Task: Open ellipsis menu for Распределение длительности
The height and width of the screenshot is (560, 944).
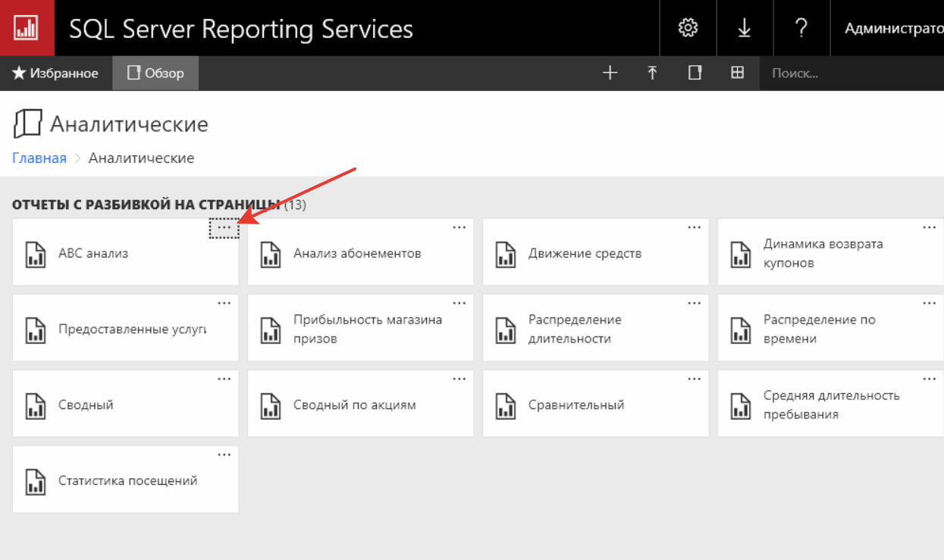Action: pyautogui.click(x=695, y=303)
